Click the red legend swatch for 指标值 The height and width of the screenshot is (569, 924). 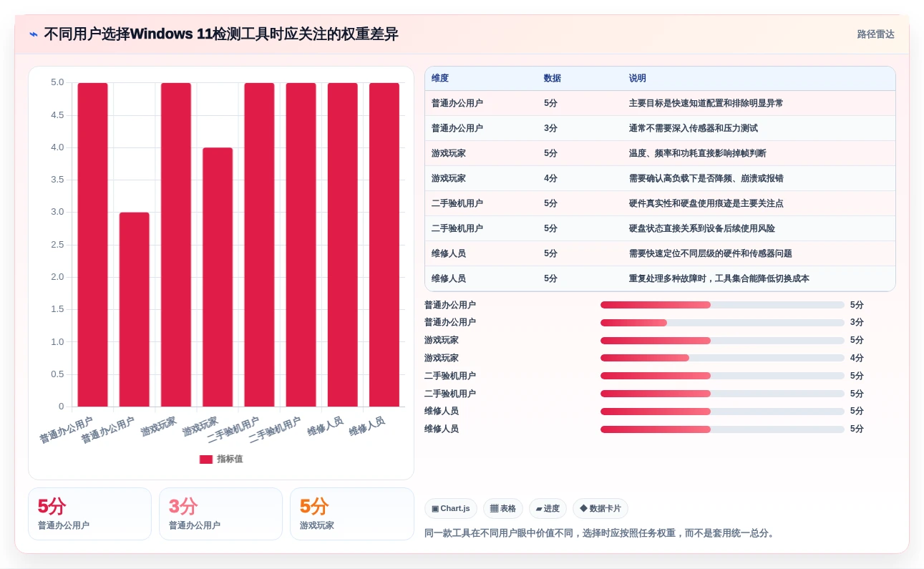[x=206, y=459]
